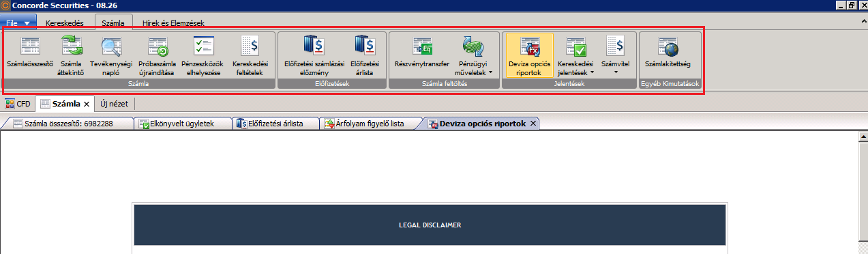Switch to the CFD view tab
Screen dimensions: 868x254
pyautogui.click(x=17, y=104)
